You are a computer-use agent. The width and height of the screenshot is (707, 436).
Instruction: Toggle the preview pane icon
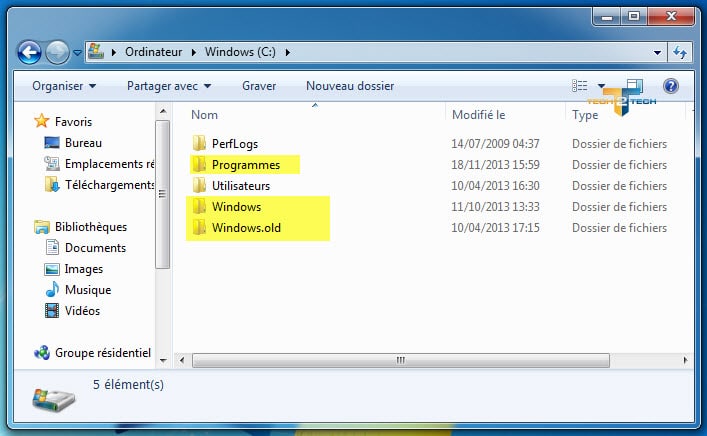click(634, 86)
